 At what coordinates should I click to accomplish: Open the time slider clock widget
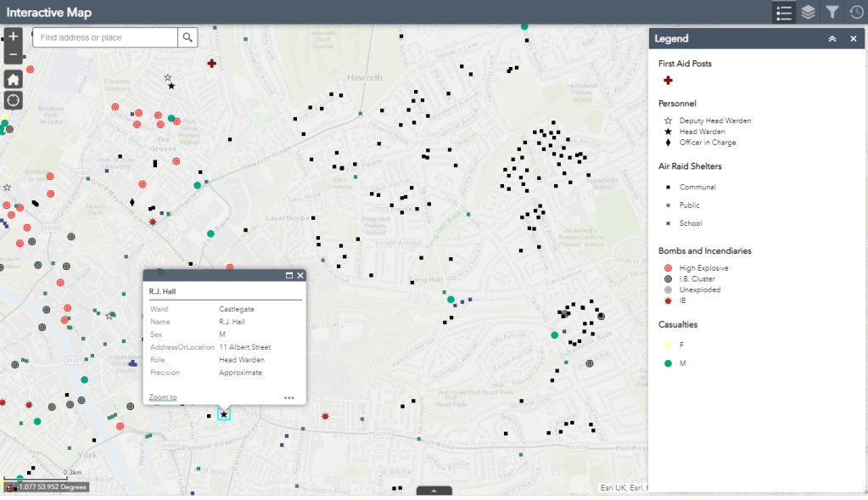tap(856, 13)
